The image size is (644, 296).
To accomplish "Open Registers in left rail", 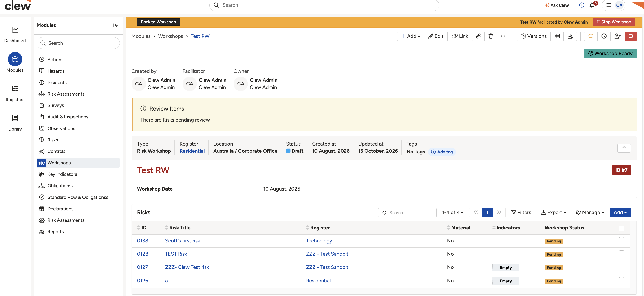I will (x=15, y=93).
